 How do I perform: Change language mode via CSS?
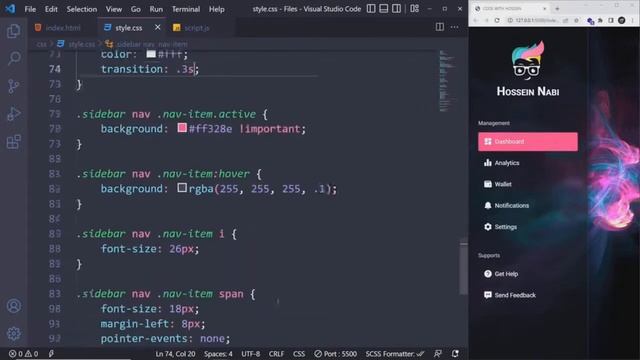[299, 354]
